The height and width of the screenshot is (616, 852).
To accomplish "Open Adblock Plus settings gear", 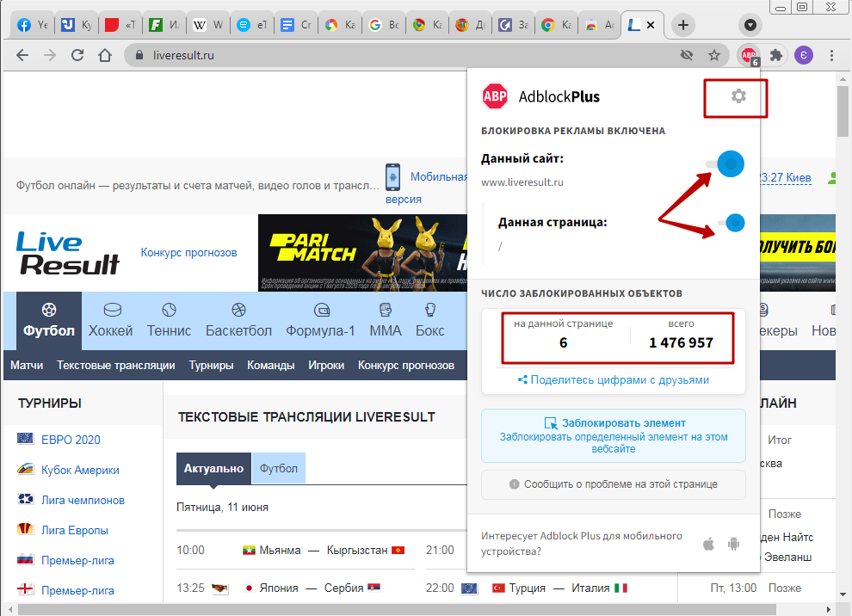I will [x=738, y=96].
